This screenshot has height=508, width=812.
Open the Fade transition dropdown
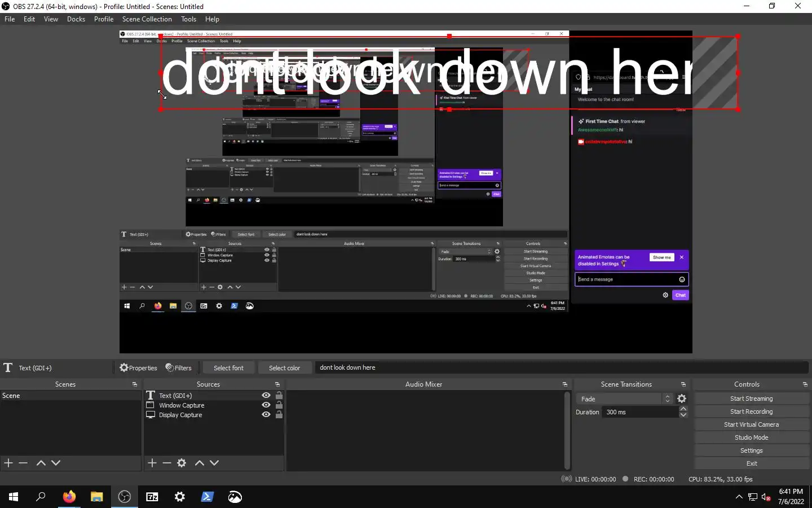[x=625, y=398]
